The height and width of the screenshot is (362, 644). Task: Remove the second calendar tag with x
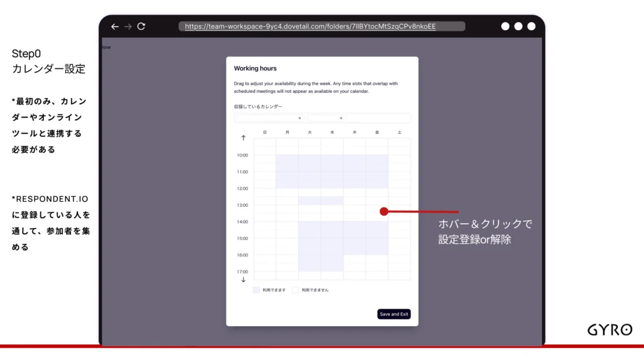[341, 118]
